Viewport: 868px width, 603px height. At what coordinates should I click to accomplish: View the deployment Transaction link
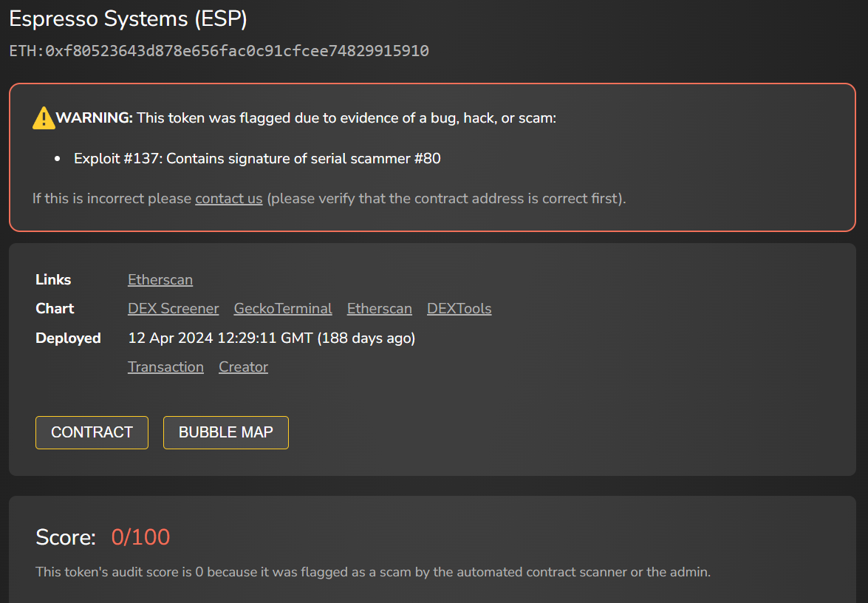[x=165, y=367]
